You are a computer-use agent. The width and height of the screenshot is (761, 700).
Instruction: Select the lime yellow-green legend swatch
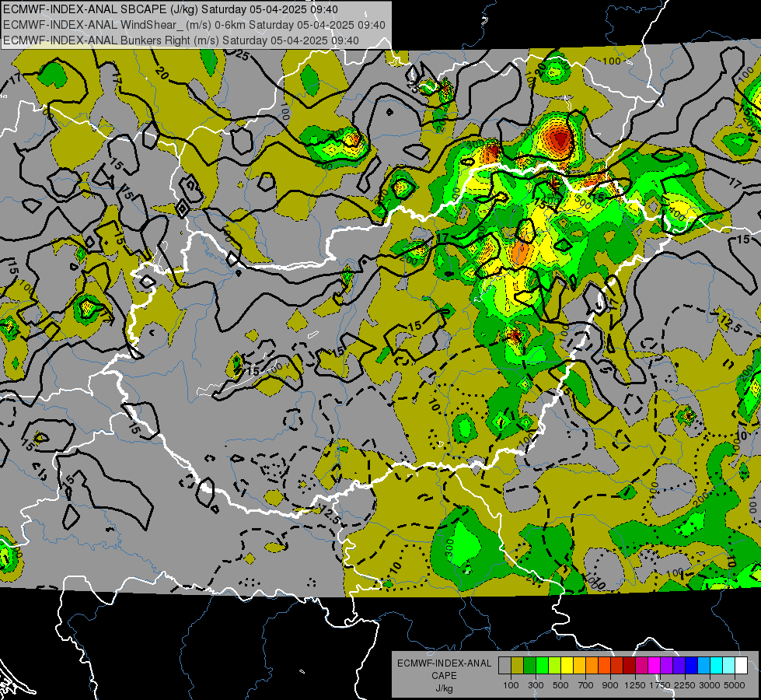[x=555, y=665]
